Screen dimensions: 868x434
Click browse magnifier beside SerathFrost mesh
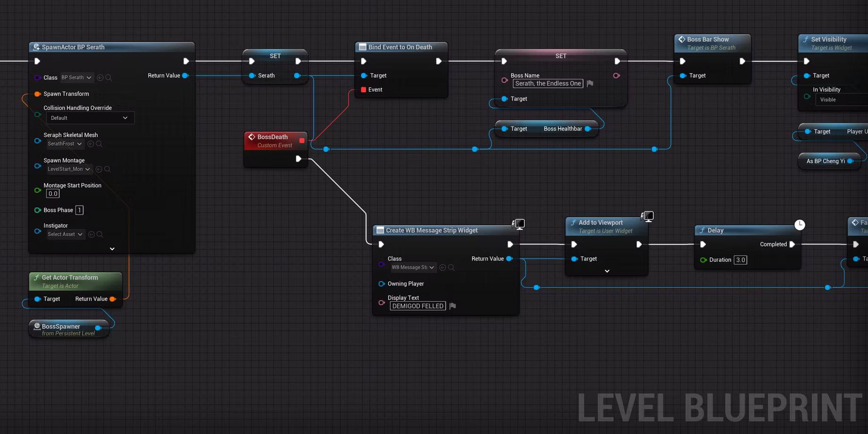(99, 144)
